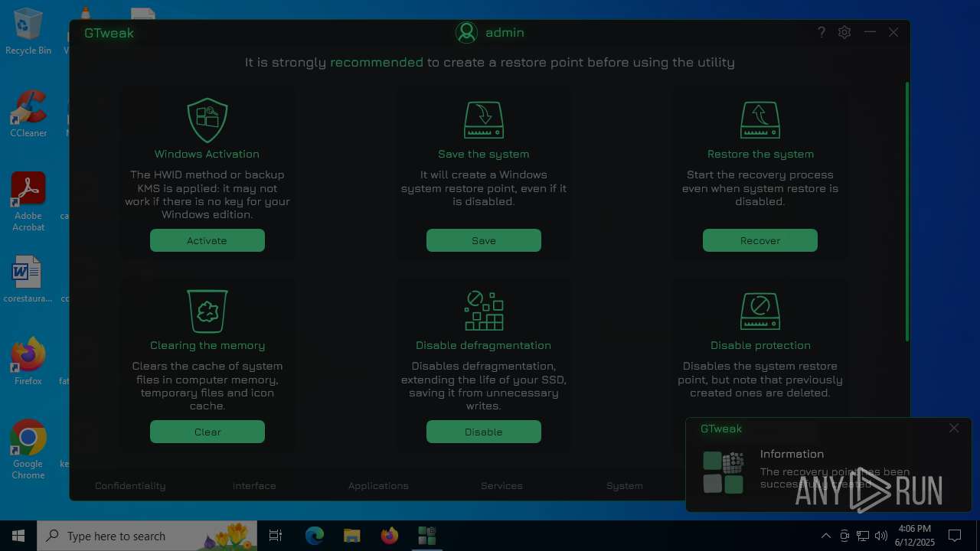Click the Disable defragmentation button

pyautogui.click(x=484, y=432)
